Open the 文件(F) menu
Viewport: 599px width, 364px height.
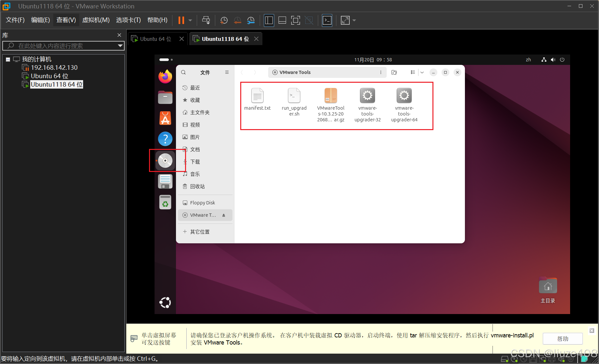pos(15,20)
